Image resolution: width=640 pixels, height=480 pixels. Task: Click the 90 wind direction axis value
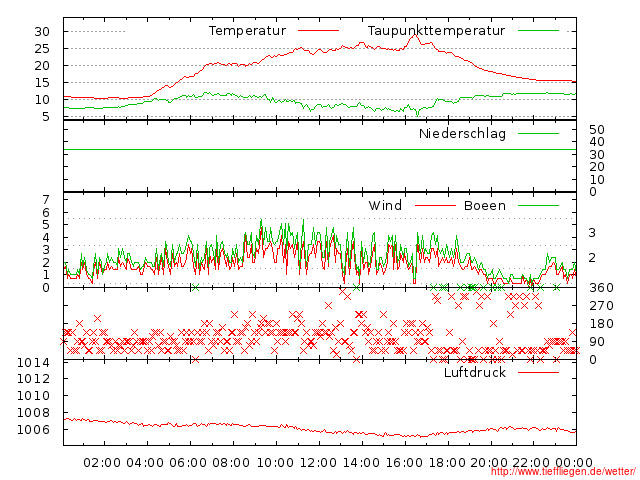click(597, 342)
